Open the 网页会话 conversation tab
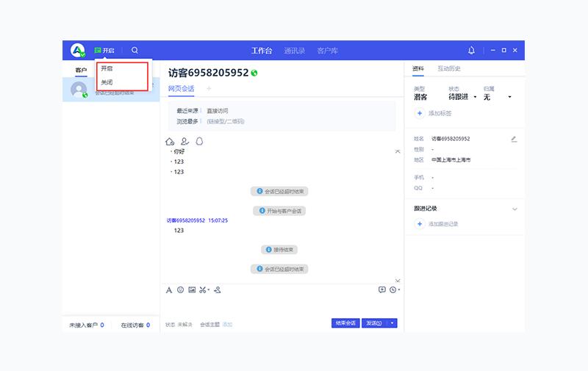 click(x=181, y=88)
